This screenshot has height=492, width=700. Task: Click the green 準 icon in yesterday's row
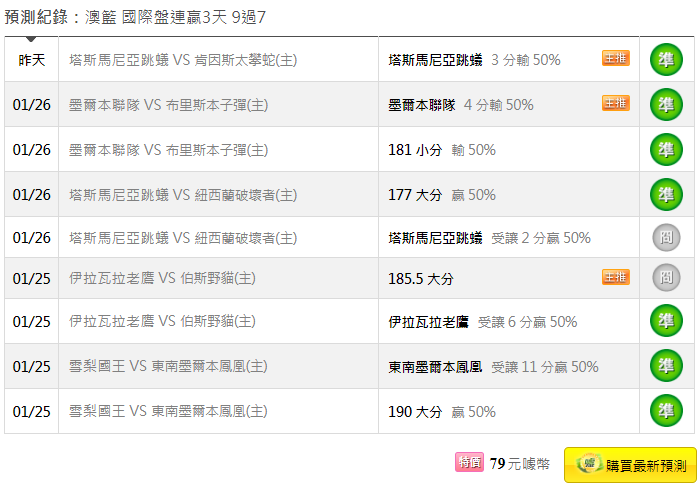(x=666, y=59)
